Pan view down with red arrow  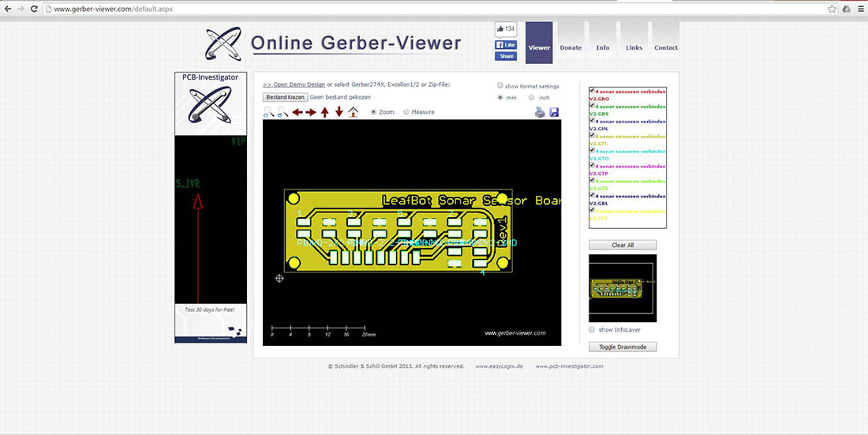(339, 112)
